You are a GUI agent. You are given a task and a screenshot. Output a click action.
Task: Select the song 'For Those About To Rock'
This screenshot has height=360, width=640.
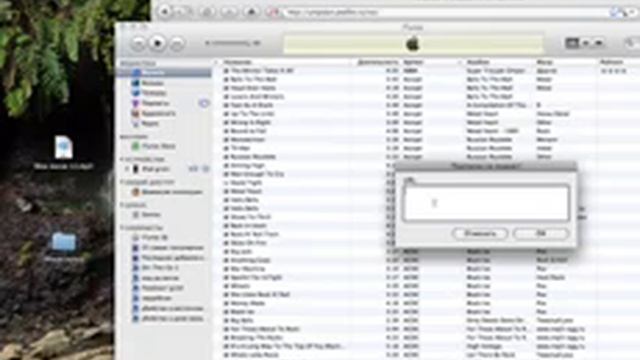tap(265, 329)
